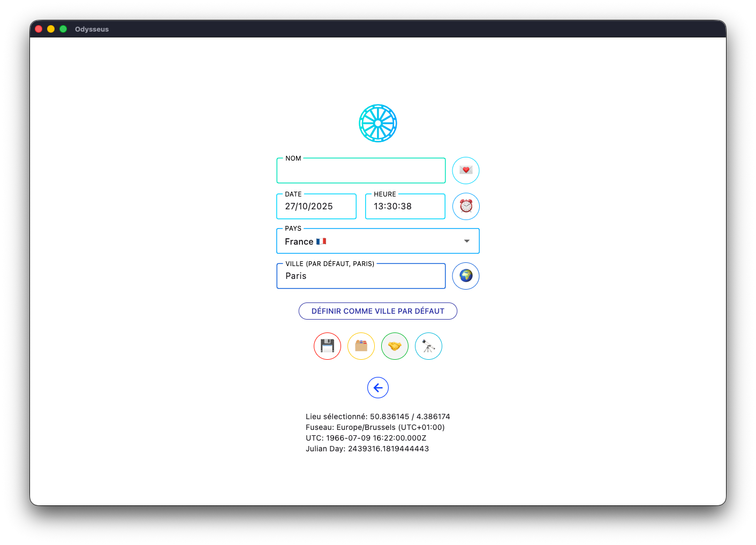Image resolution: width=756 pixels, height=545 pixels.
Task: Open the PAYS dropdown showing France
Action: [x=369, y=241]
